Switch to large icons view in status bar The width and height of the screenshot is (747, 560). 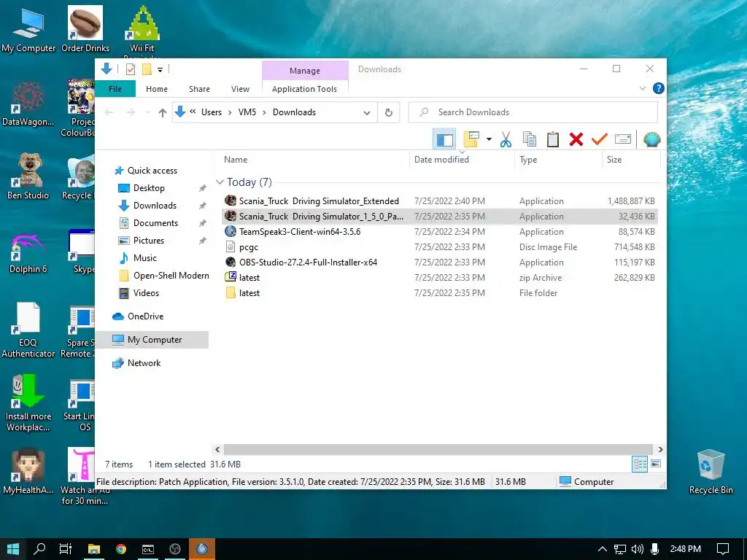click(x=656, y=464)
